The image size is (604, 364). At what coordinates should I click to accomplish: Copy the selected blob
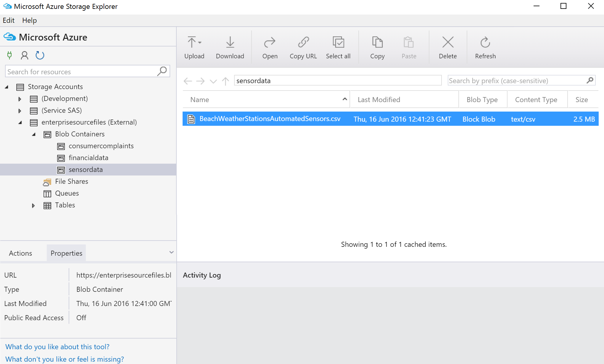tap(377, 47)
